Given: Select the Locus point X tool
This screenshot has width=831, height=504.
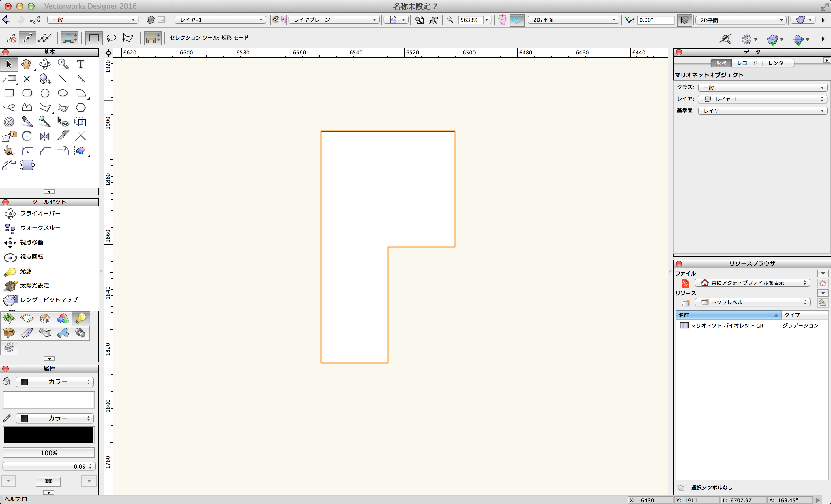Looking at the screenshot, I should 27,79.
